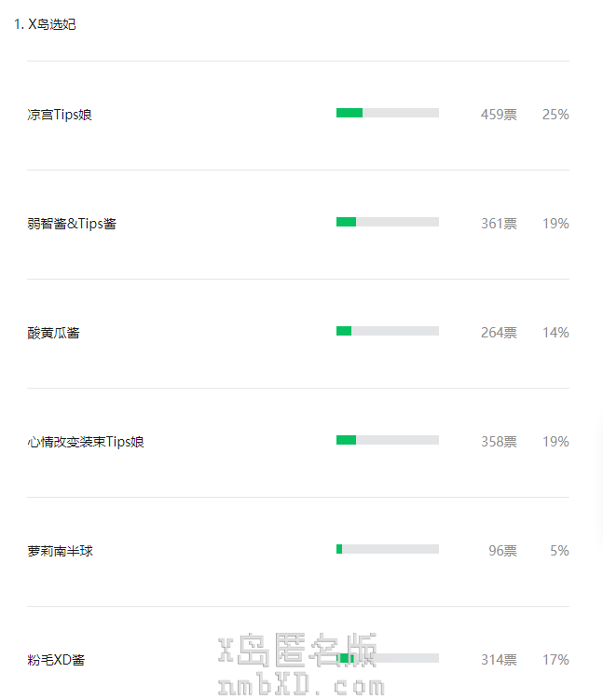Select the 心情改变装束Tips娘 option label
The height and width of the screenshot is (700, 603).
[x=86, y=442]
